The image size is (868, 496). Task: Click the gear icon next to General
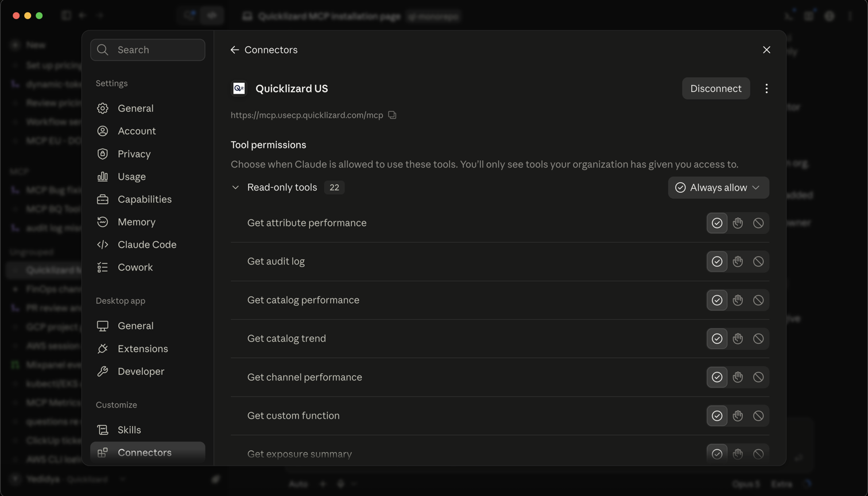103,108
